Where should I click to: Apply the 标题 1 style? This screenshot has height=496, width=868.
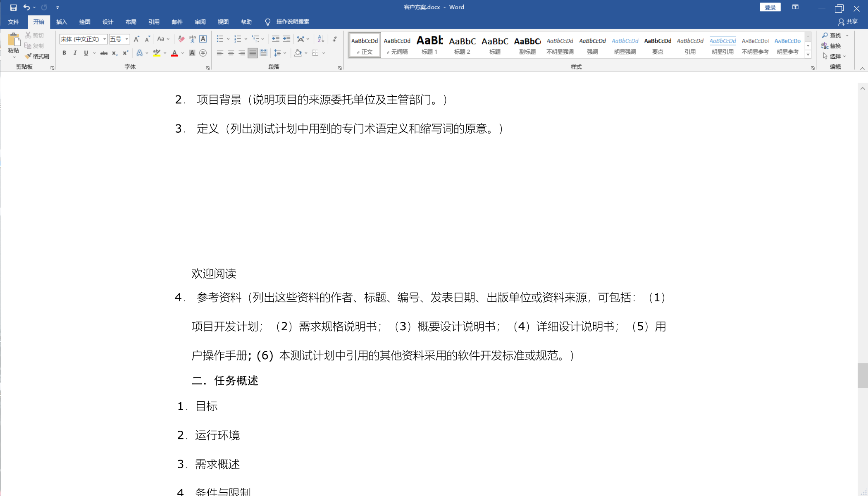(x=429, y=45)
